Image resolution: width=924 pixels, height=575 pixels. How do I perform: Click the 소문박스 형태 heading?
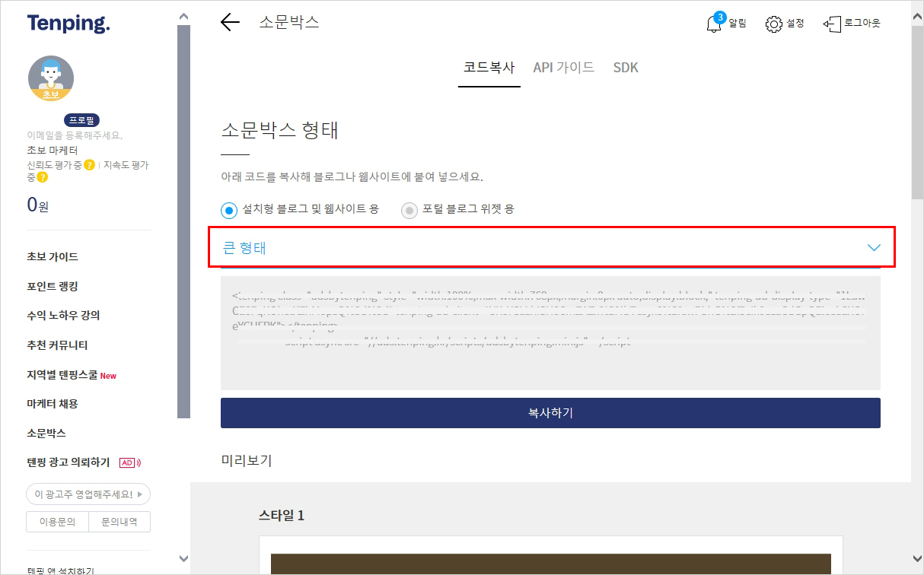click(x=279, y=129)
